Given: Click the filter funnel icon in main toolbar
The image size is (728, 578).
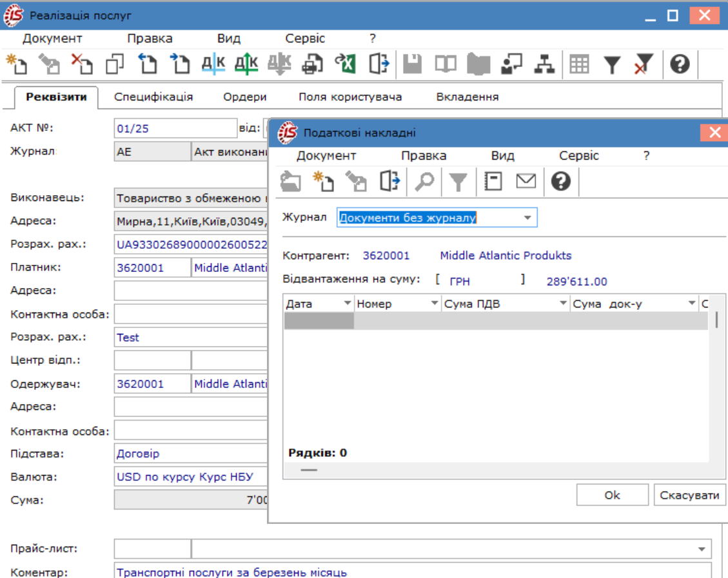Looking at the screenshot, I should click(612, 64).
